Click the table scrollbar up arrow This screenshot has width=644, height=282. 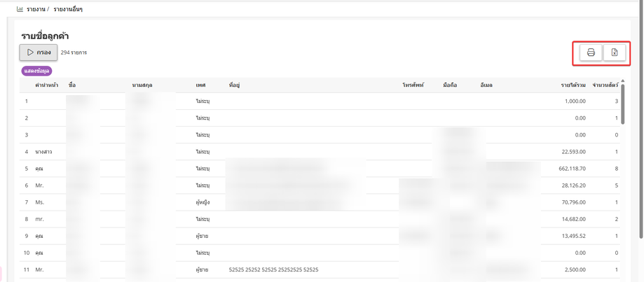tap(623, 80)
